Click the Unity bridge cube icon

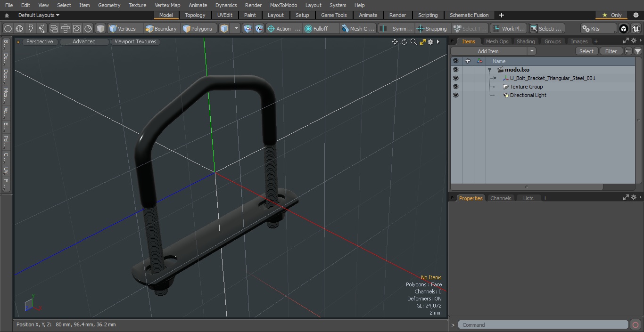click(624, 29)
